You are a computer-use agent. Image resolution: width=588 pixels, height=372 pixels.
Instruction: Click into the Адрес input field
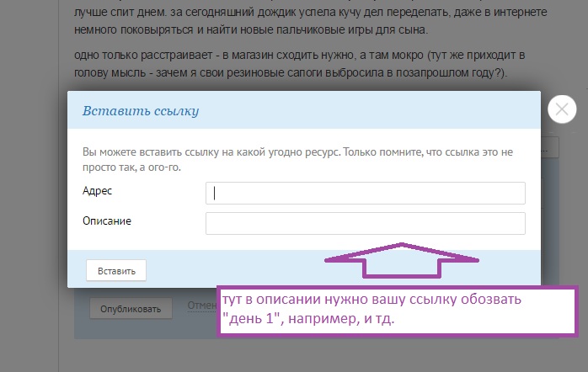tap(365, 193)
